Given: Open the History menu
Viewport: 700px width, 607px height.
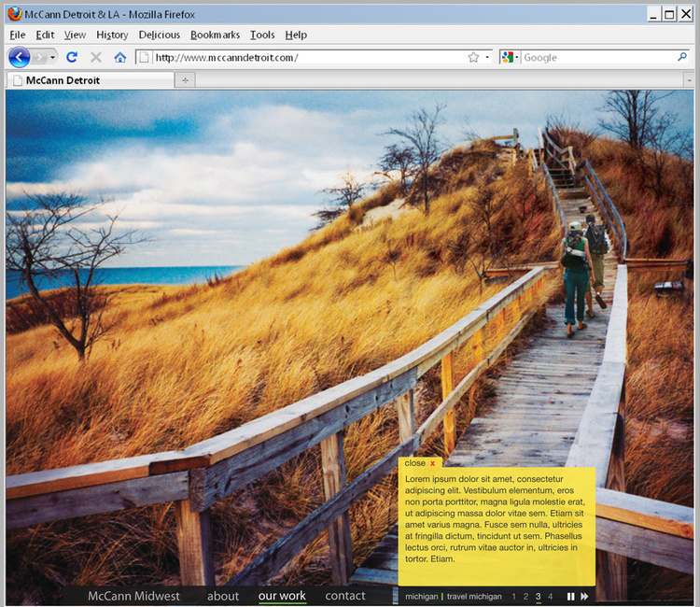Looking at the screenshot, I should click(x=112, y=35).
